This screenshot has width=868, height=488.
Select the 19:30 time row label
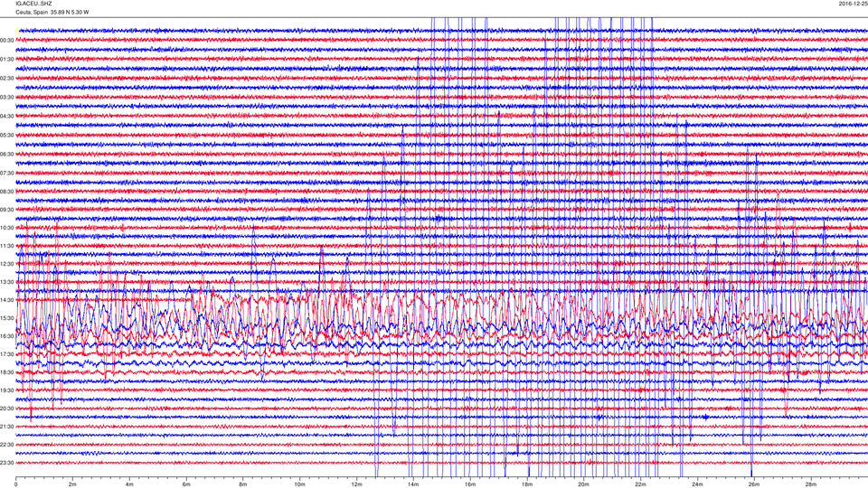point(7,390)
